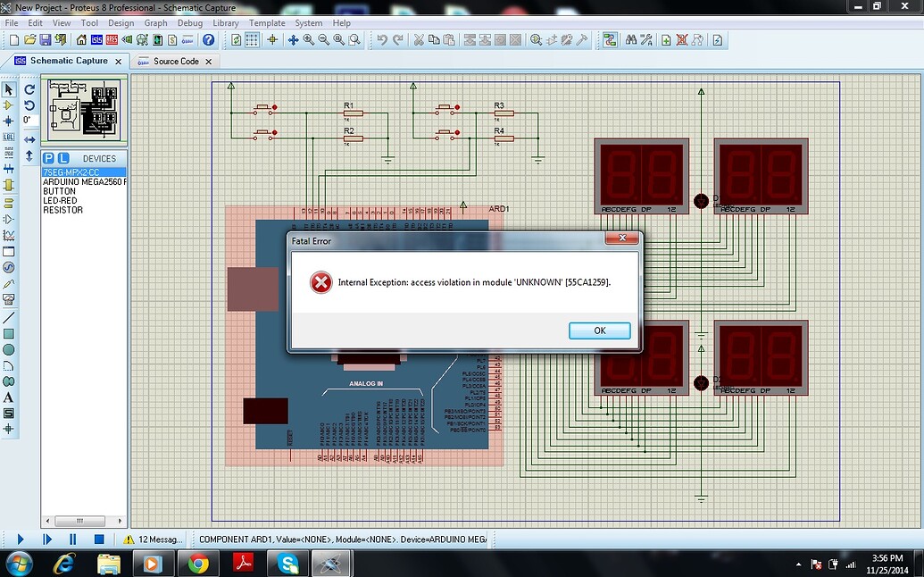
Task: Select the Component Mode tool
Action: (x=9, y=105)
